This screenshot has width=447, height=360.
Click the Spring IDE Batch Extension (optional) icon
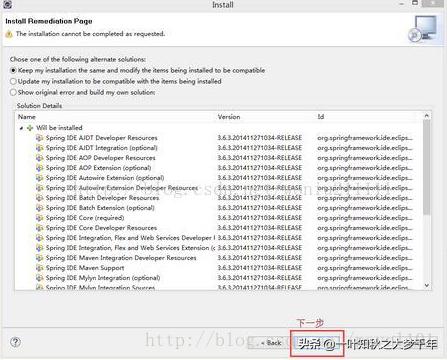tap(40, 208)
